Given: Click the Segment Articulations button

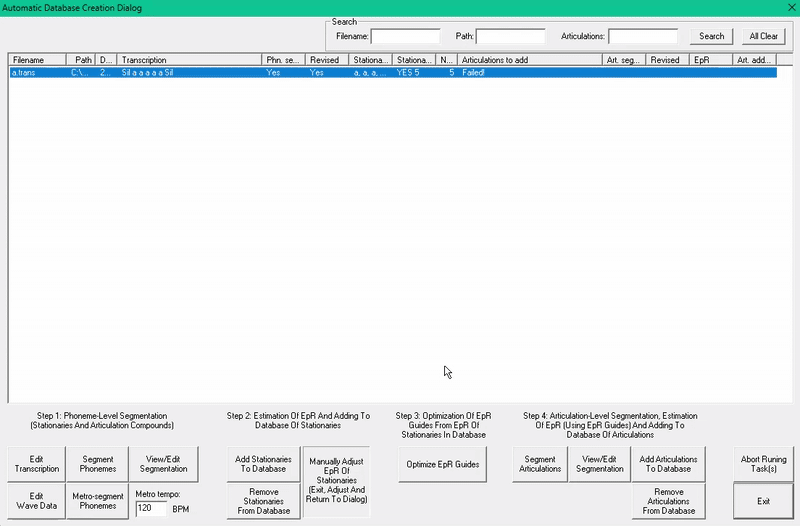Looking at the screenshot, I should click(x=540, y=463).
